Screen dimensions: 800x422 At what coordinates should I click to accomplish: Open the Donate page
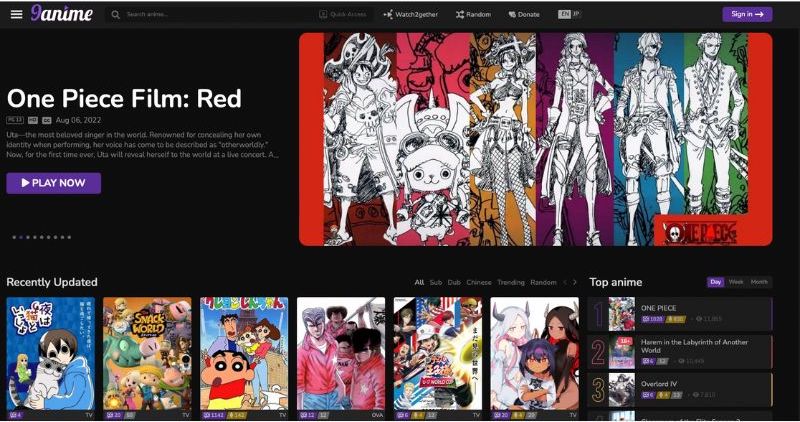[524, 14]
